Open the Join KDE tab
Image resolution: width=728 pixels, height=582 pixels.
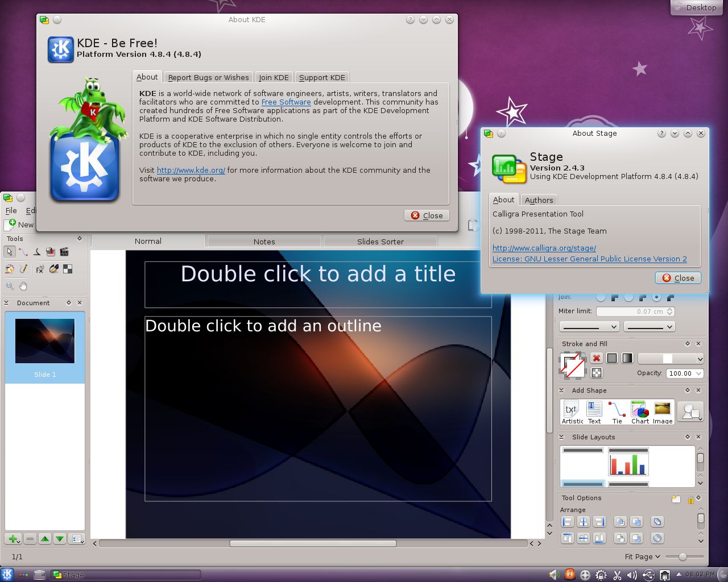tap(274, 77)
